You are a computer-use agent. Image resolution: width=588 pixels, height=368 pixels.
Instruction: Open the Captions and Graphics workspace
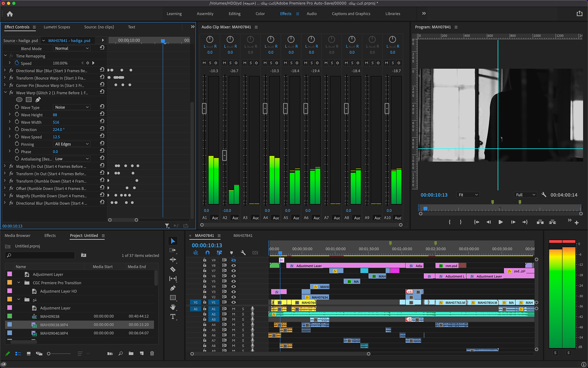pos(351,14)
